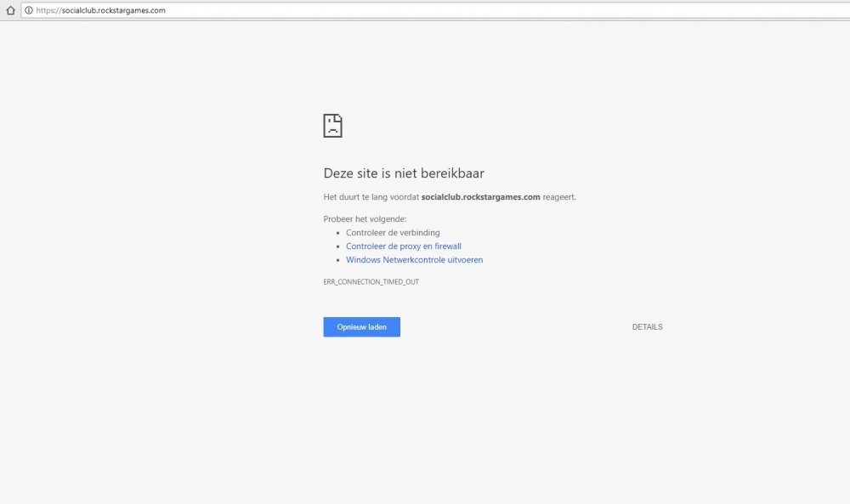The width and height of the screenshot is (850, 504).
Task: Reload page with 'Opnieuw laden' button
Action: (361, 326)
